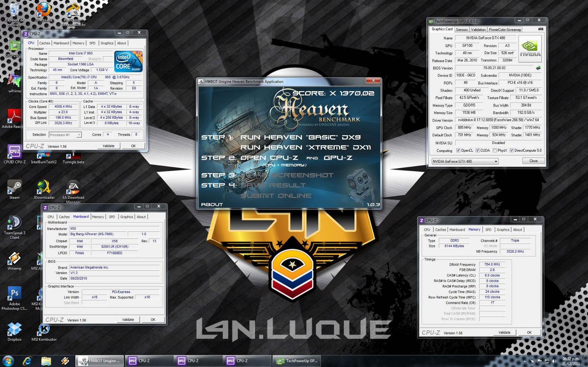Click ABOUT in HWBOT Heaven window
Image resolution: width=588 pixels, height=367 pixels.
(212, 205)
